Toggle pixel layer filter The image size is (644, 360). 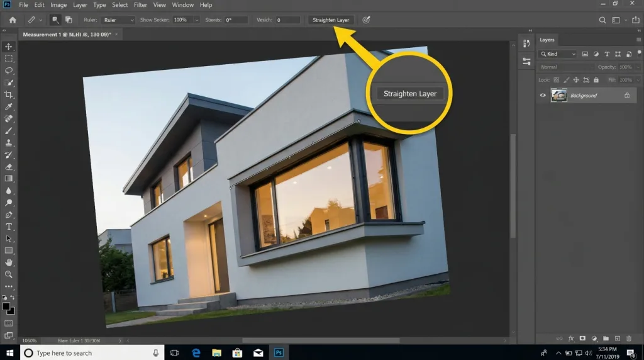(x=585, y=54)
